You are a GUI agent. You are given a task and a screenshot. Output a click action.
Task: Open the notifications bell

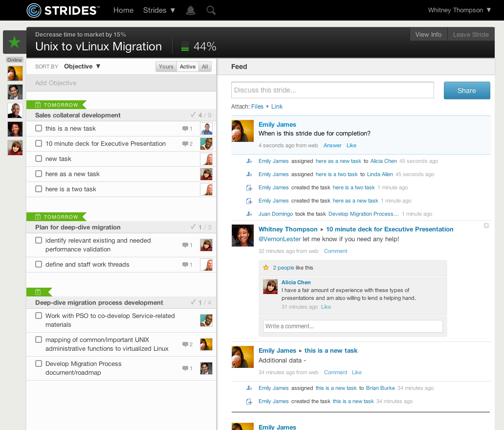(x=191, y=10)
